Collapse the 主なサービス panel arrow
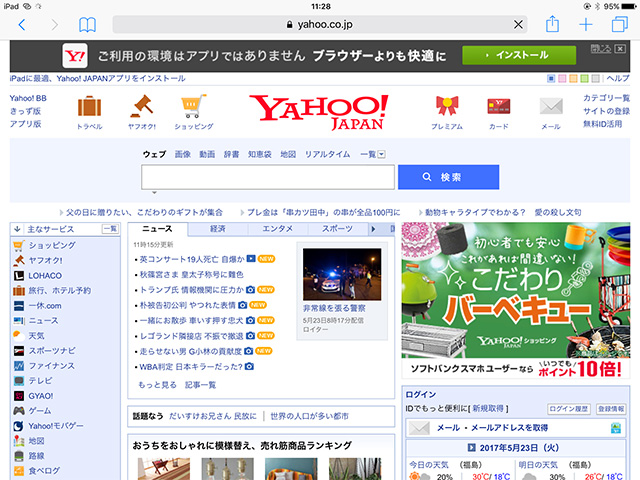The width and height of the screenshot is (640, 480). tap(17, 229)
